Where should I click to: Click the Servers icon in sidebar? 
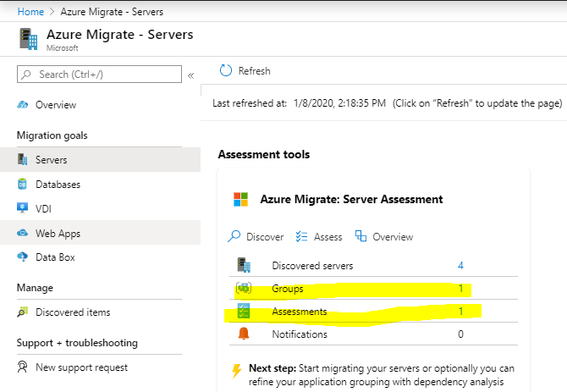[22, 159]
